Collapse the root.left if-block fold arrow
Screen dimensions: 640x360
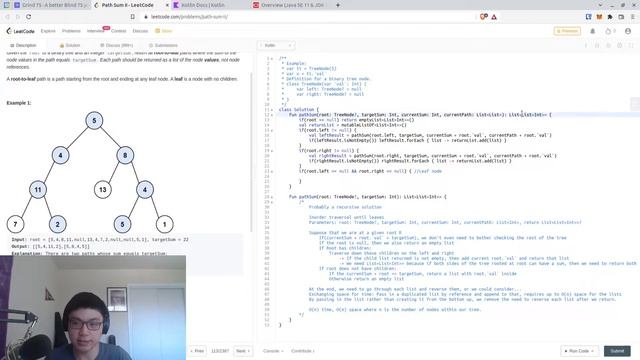272,130
